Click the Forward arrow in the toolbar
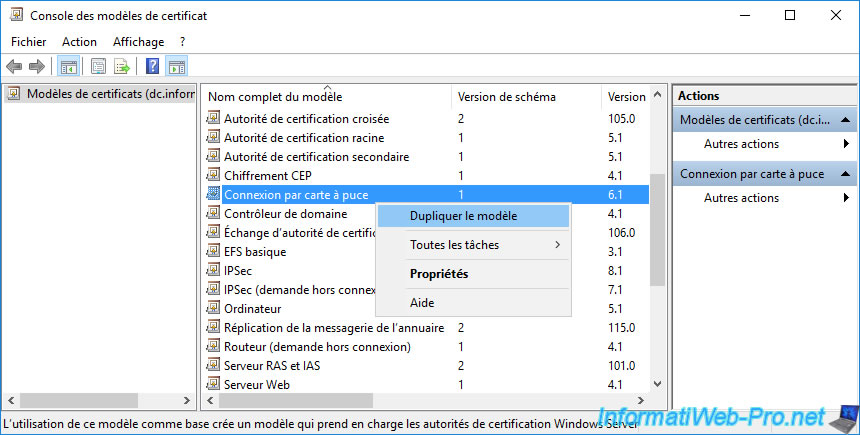 pyautogui.click(x=37, y=67)
